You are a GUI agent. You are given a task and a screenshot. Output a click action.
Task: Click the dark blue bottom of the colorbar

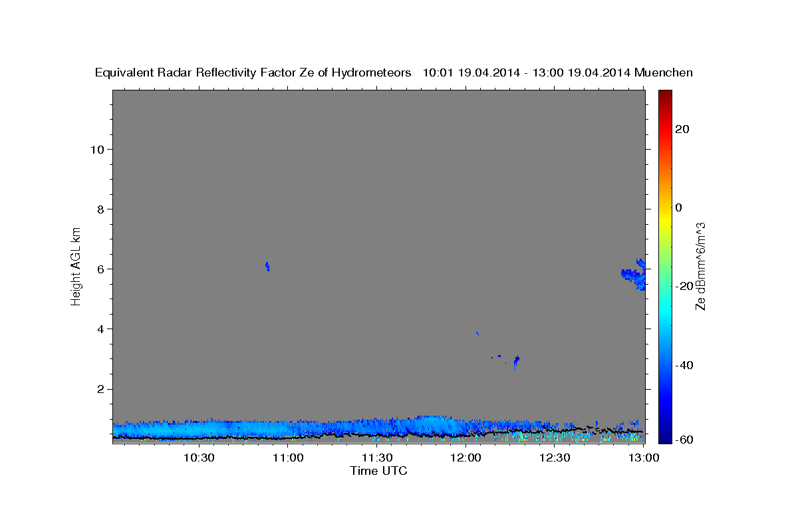[x=665, y=436]
